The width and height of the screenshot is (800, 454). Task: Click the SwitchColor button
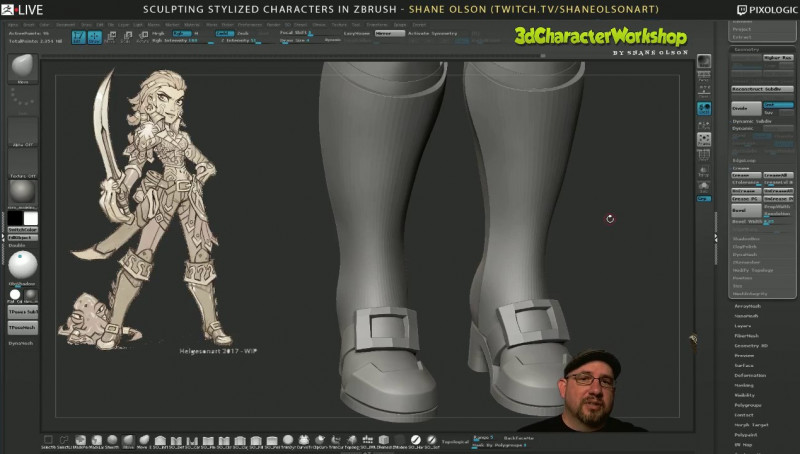pos(23,230)
